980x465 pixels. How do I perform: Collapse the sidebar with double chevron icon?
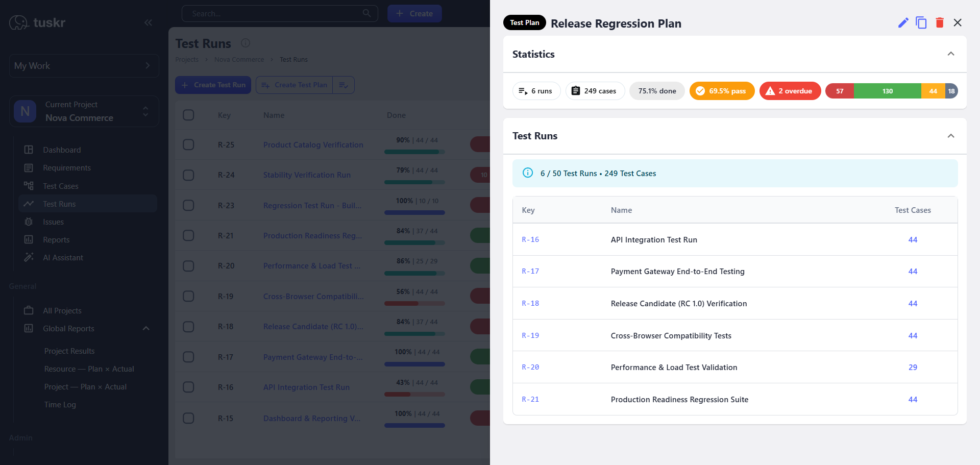coord(148,22)
